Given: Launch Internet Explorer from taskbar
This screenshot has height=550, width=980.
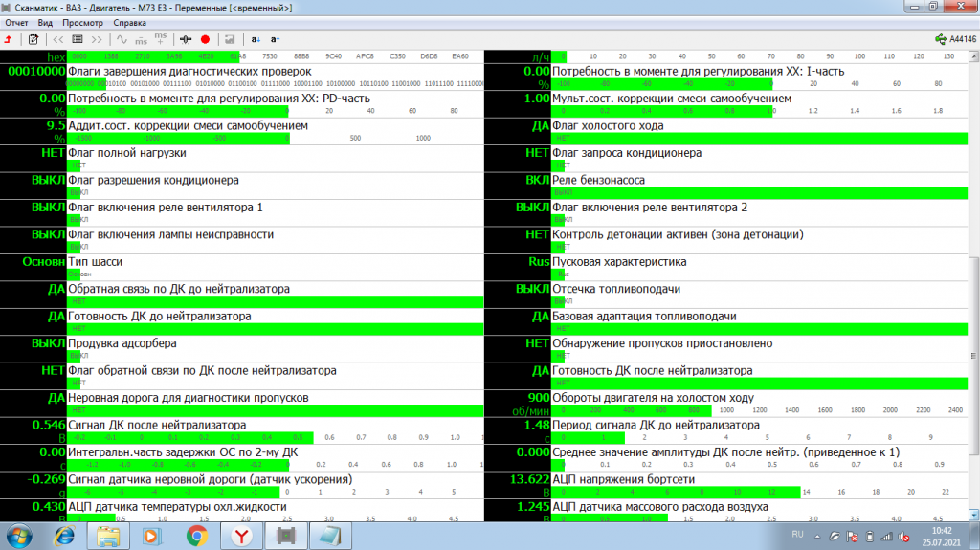Looking at the screenshot, I should pos(64,537).
